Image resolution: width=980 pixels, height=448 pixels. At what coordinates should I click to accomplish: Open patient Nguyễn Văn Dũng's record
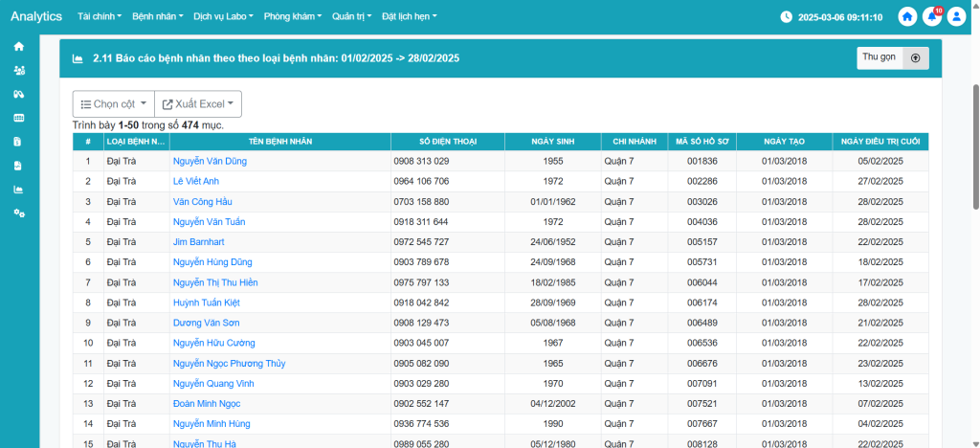[210, 161]
